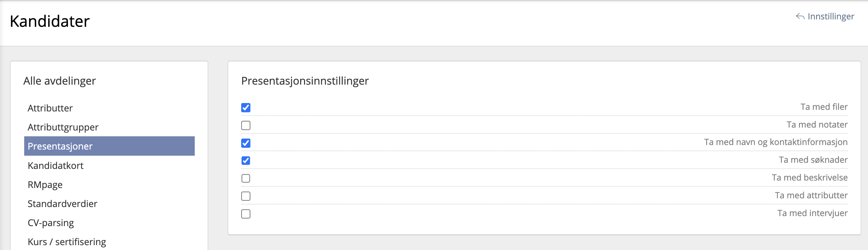This screenshot has height=250, width=868.
Task: Open CV-parsing settings
Action: [51, 223]
